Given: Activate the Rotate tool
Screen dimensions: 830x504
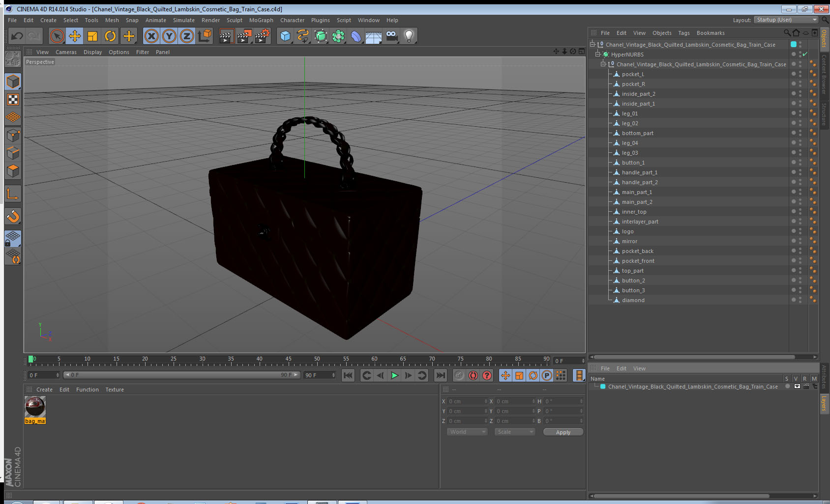Looking at the screenshot, I should coord(111,36).
